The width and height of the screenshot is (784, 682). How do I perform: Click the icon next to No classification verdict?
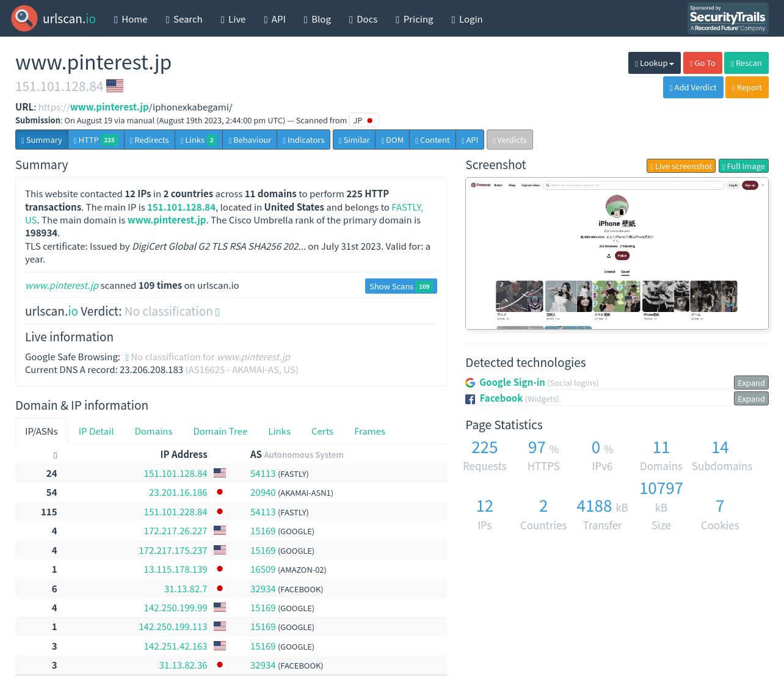pyautogui.click(x=217, y=312)
